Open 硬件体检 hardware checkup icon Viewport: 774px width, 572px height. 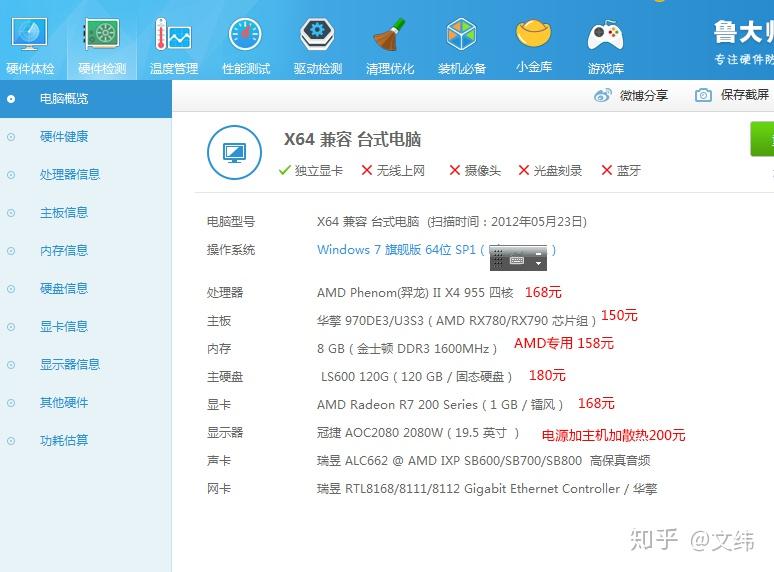click(x=30, y=35)
